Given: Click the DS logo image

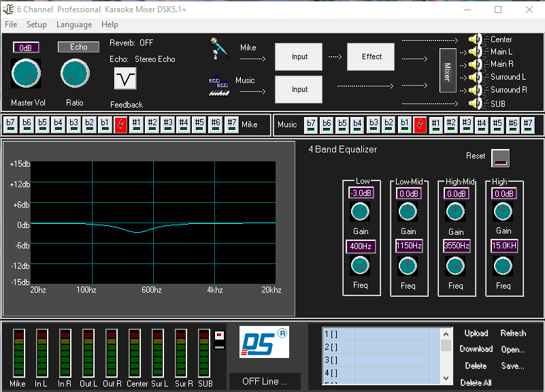Looking at the screenshot, I should [264, 342].
